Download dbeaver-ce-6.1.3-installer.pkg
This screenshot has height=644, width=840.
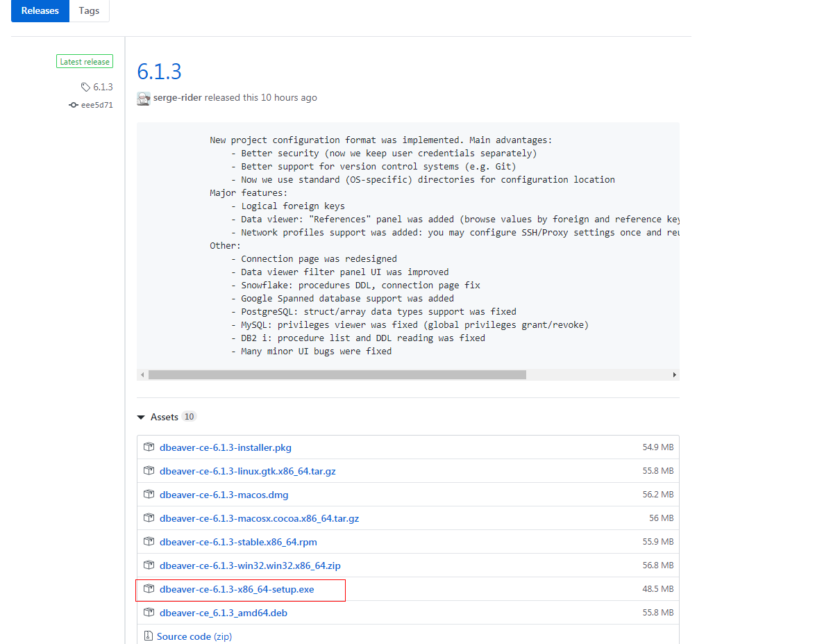pyautogui.click(x=226, y=447)
